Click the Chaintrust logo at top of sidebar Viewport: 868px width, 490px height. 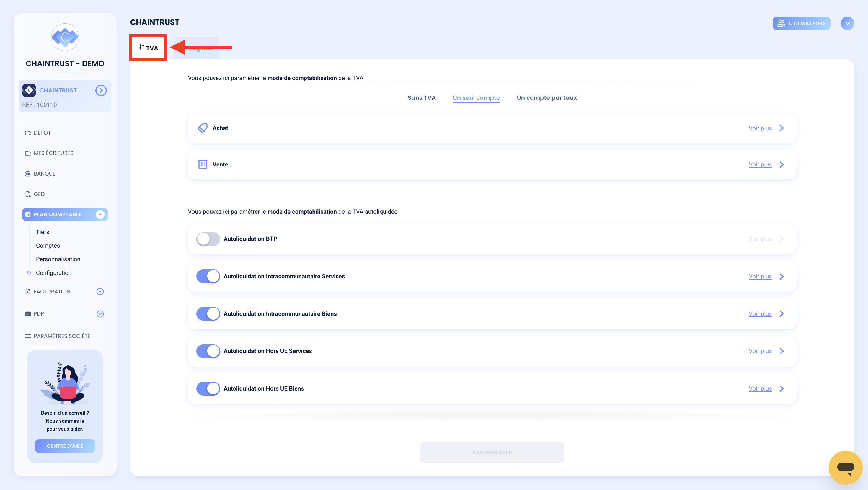point(65,37)
